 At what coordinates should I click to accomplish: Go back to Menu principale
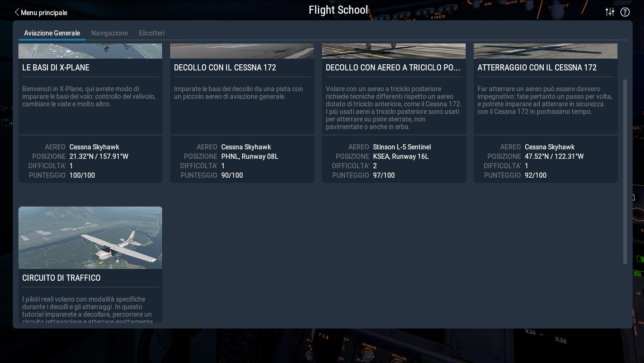click(41, 13)
